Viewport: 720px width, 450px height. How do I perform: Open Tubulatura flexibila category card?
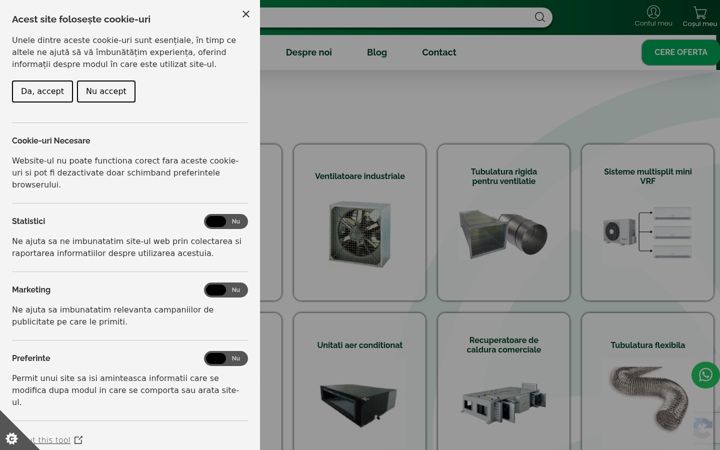(x=647, y=381)
